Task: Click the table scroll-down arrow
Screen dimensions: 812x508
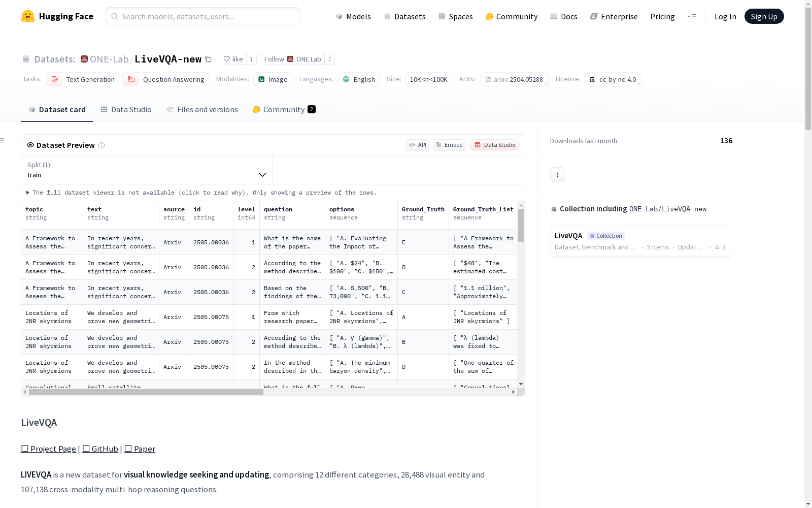Action: (x=521, y=384)
